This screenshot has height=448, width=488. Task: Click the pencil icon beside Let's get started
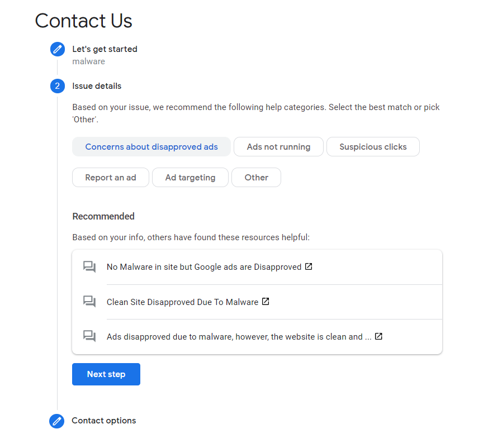pyautogui.click(x=57, y=50)
